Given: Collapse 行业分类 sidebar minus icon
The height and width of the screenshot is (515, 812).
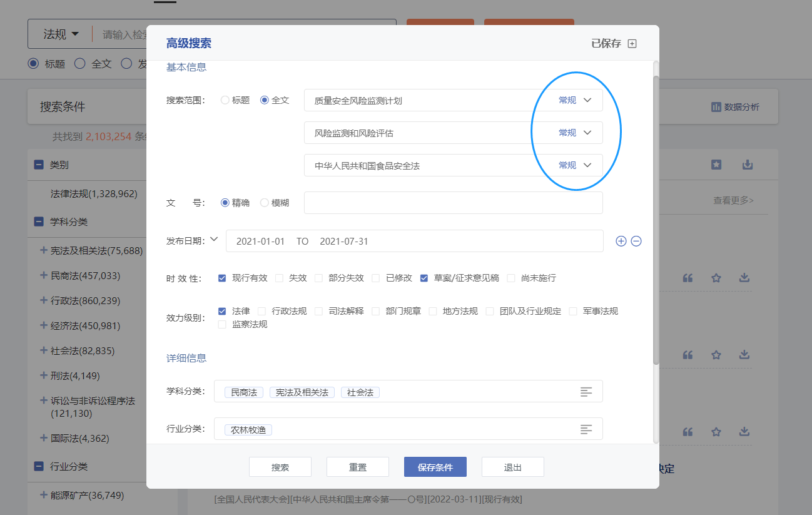Looking at the screenshot, I should pyautogui.click(x=39, y=466).
